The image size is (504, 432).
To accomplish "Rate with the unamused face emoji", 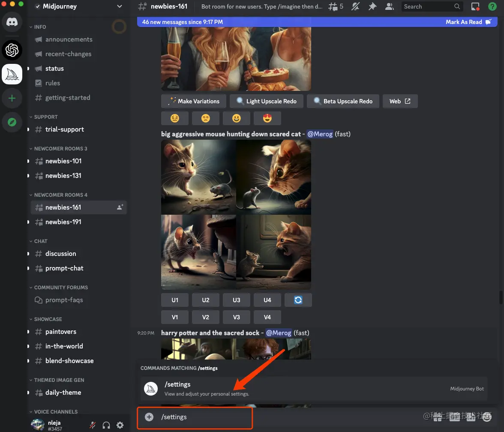I will (206, 118).
